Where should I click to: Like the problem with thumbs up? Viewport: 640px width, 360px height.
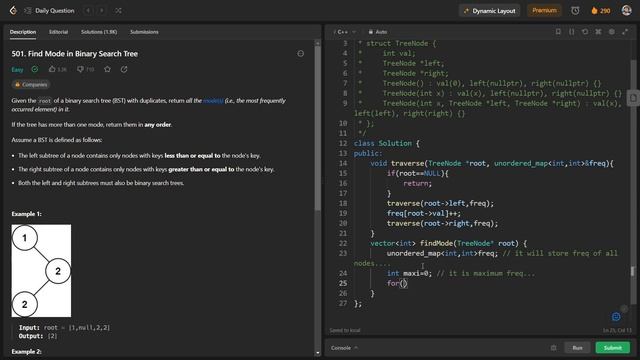tap(58, 69)
